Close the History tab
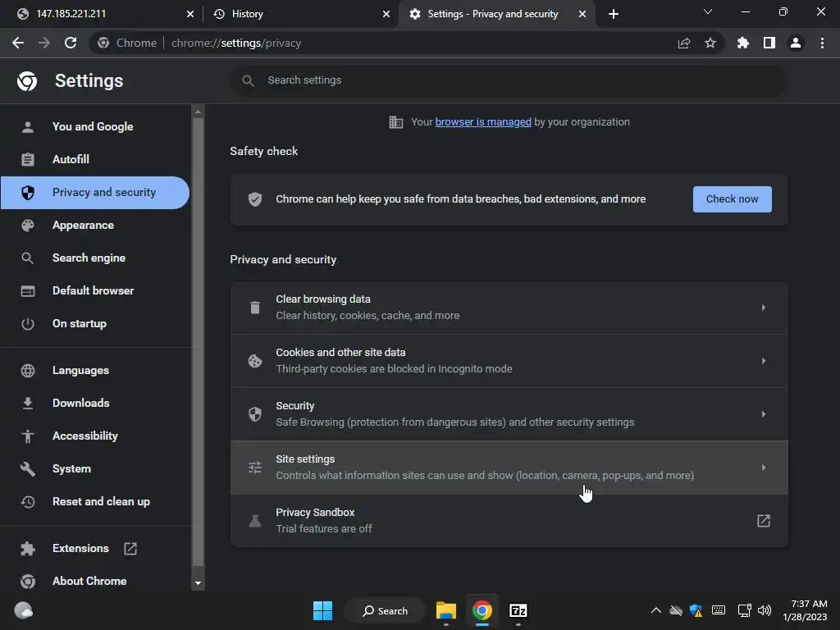The height and width of the screenshot is (630, 840). (x=386, y=14)
